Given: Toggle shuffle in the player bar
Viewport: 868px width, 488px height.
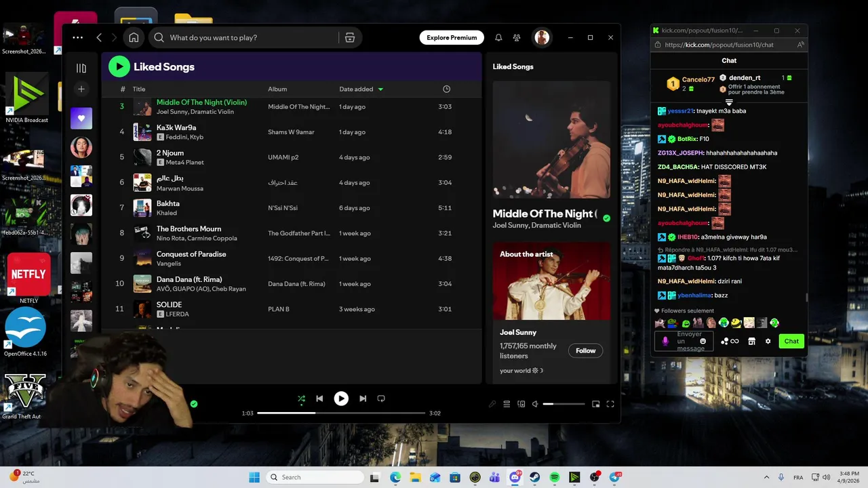Looking at the screenshot, I should [301, 399].
